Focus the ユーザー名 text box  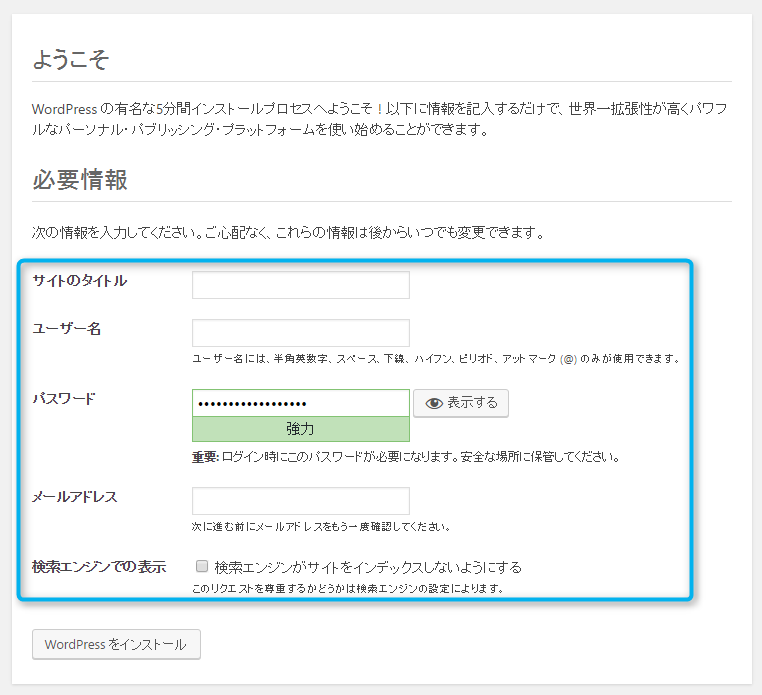click(x=301, y=333)
